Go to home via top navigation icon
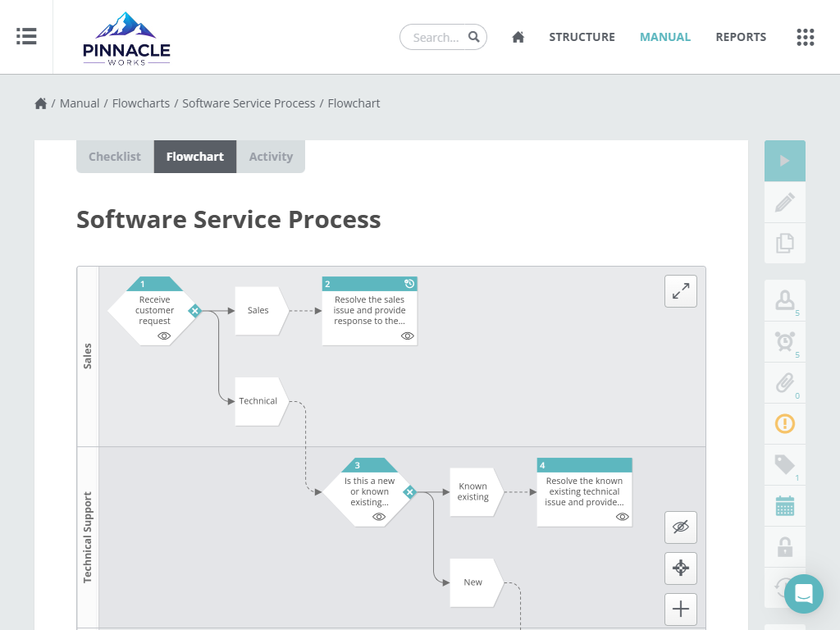The width and height of the screenshot is (840, 630). (518, 37)
